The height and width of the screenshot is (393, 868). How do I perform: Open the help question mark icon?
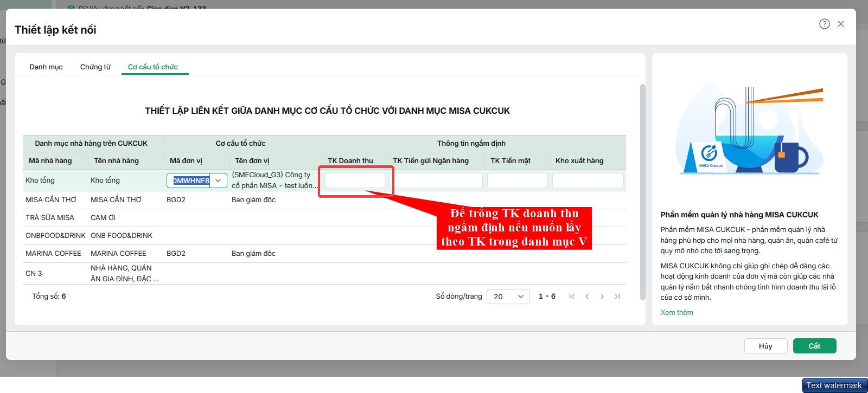click(x=824, y=24)
